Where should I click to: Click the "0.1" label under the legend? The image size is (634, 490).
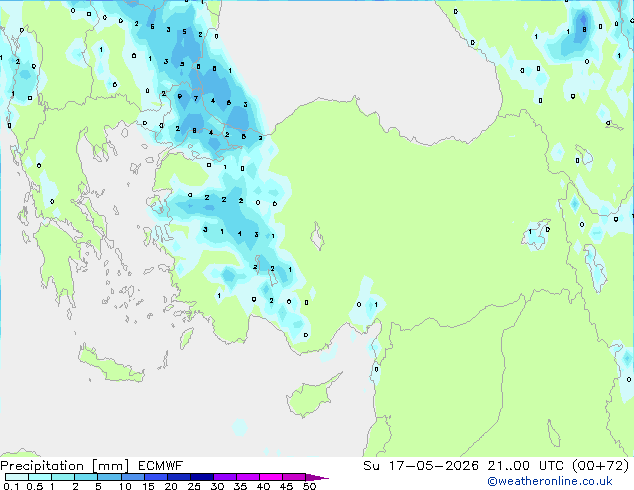pyautogui.click(x=11, y=486)
